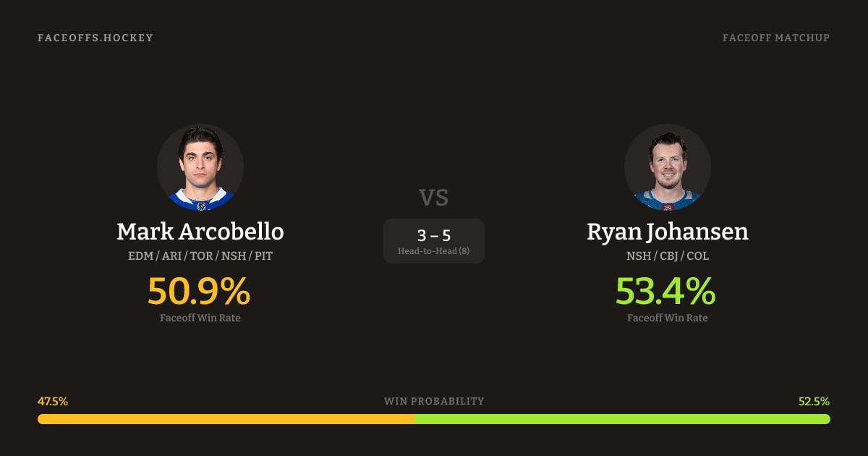This screenshot has width=868, height=456.
Task: Click the Mark Arcobello player name
Action: [x=200, y=232]
